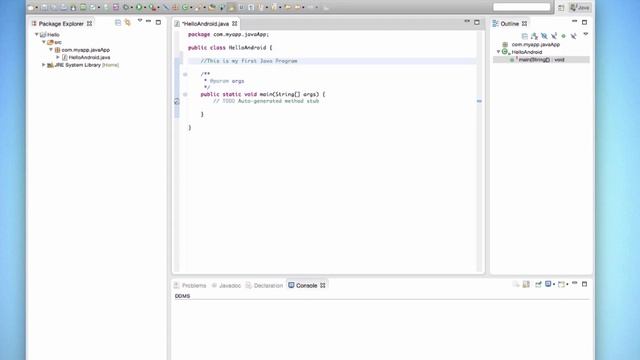Toggle Hide Local Types in Outline
Image resolution: width=640 pixels, height=360 pixels.
[x=573, y=36]
